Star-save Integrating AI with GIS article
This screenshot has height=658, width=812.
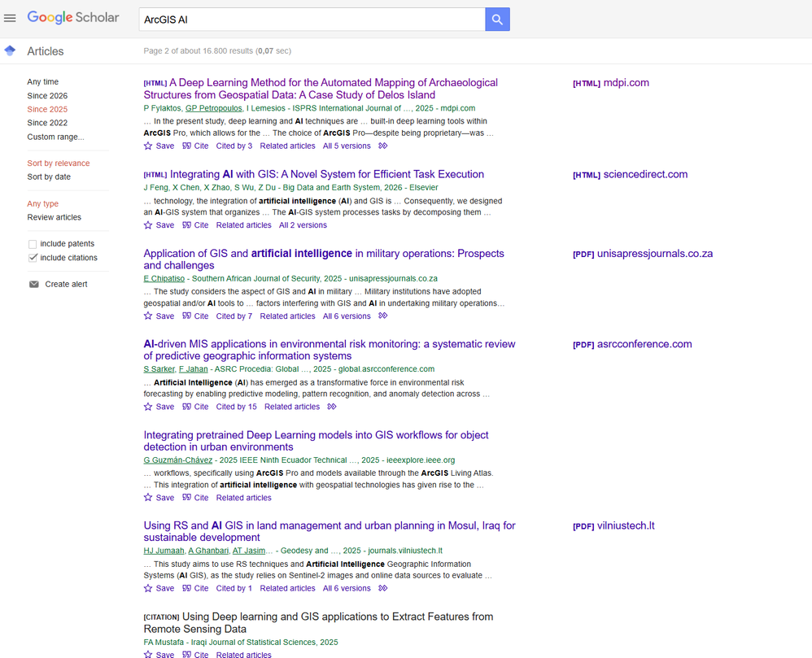point(148,225)
